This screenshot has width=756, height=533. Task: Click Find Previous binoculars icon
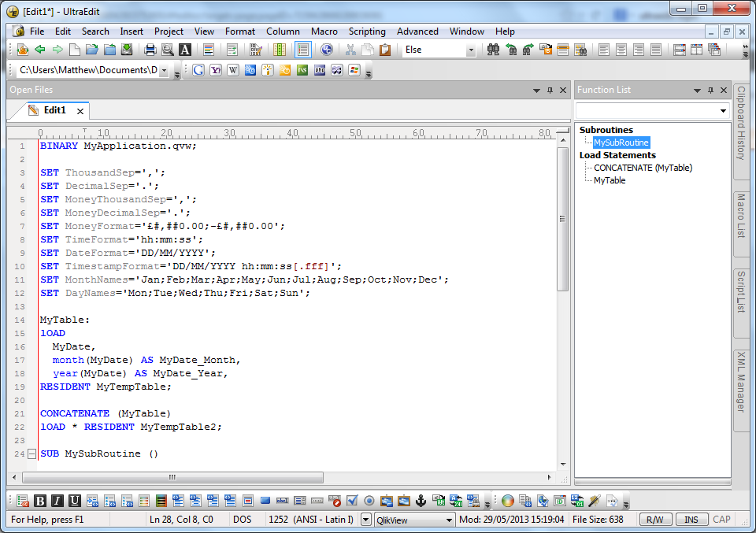click(x=510, y=50)
